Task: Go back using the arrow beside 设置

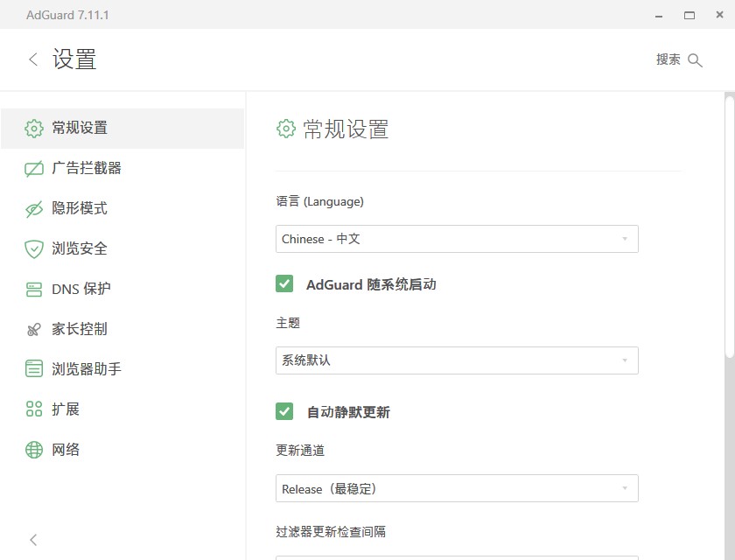Action: 31,59
